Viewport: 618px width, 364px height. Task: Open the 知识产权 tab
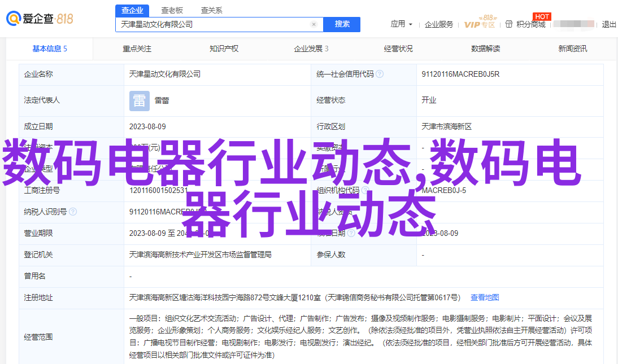pyautogui.click(x=224, y=49)
